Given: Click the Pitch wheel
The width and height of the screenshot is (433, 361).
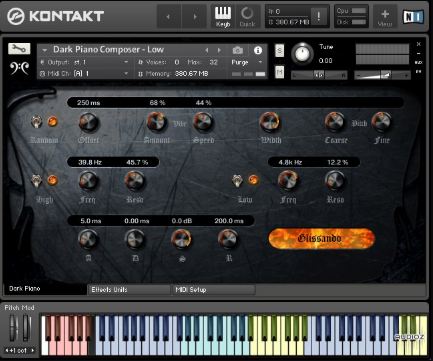Looking at the screenshot, I should (x=14, y=328).
